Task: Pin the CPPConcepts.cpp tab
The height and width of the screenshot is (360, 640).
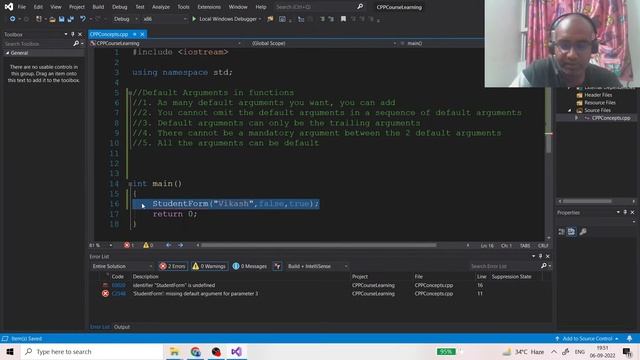Action: click(135, 34)
